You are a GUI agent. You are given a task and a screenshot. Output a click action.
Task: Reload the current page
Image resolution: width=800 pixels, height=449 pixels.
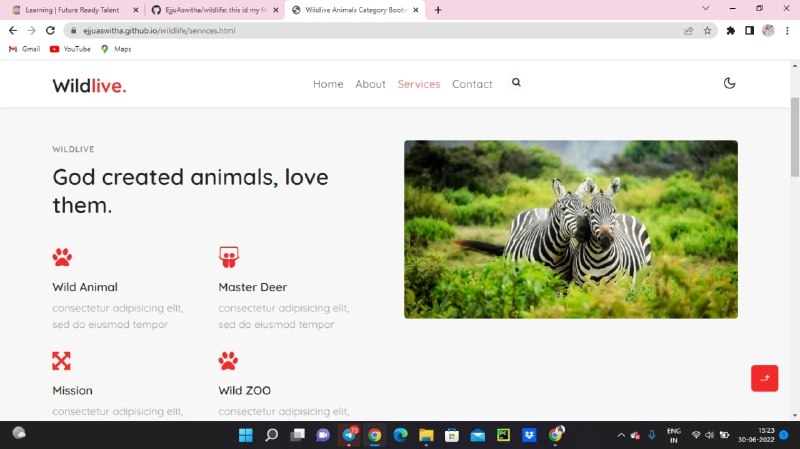[x=50, y=31]
